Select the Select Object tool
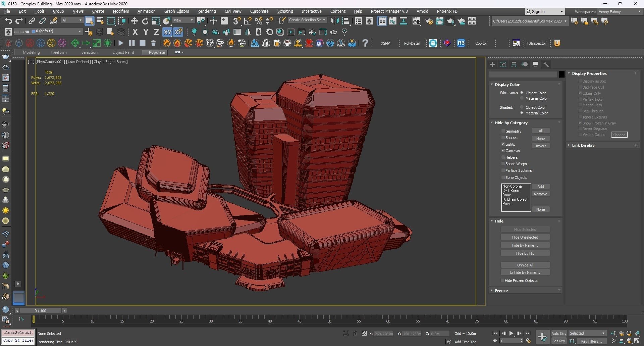This screenshot has height=349, width=644. [x=89, y=21]
